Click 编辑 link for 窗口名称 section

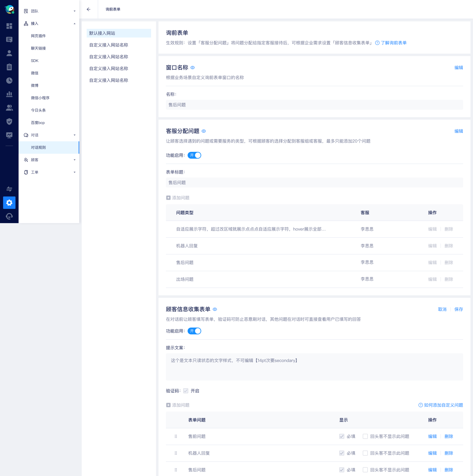(458, 68)
